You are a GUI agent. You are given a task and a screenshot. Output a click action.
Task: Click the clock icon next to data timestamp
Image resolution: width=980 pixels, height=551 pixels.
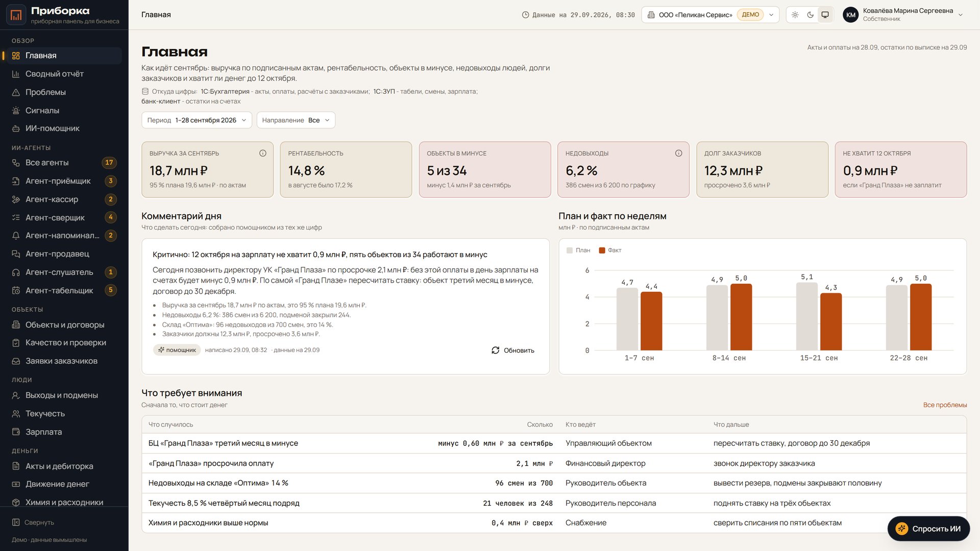click(525, 15)
